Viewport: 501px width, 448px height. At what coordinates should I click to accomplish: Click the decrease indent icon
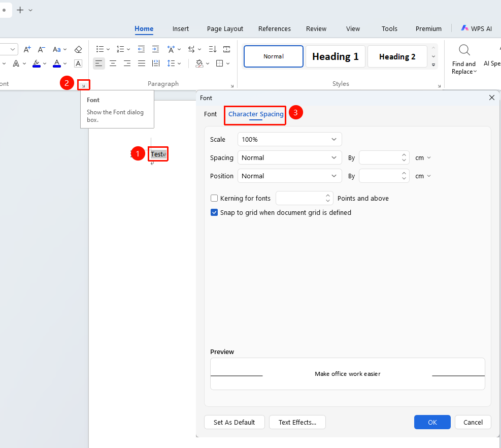click(141, 49)
